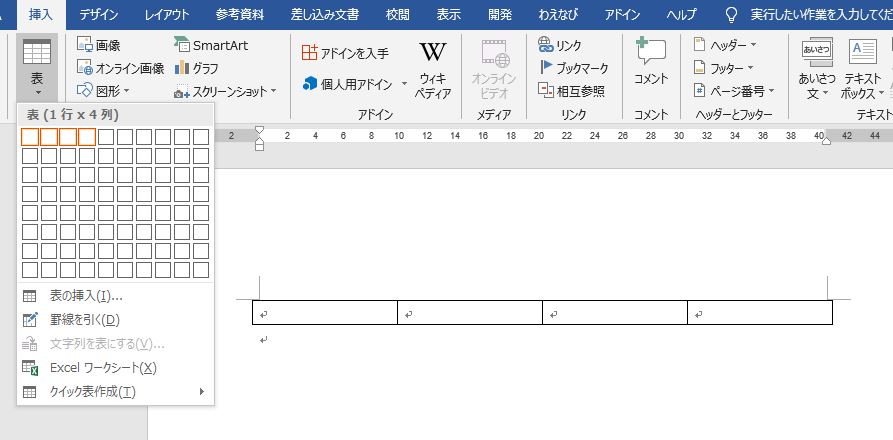
Task: Open the 表示 tab
Action: pyautogui.click(x=448, y=15)
